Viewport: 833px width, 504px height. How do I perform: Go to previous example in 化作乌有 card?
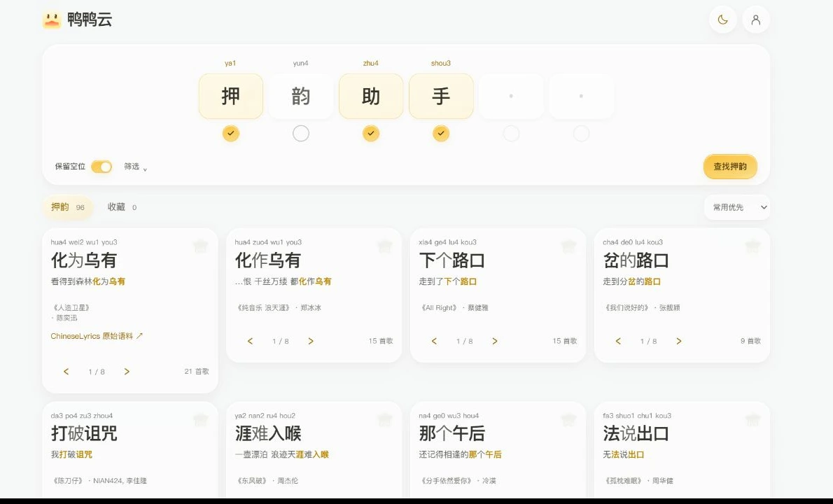pyautogui.click(x=250, y=341)
